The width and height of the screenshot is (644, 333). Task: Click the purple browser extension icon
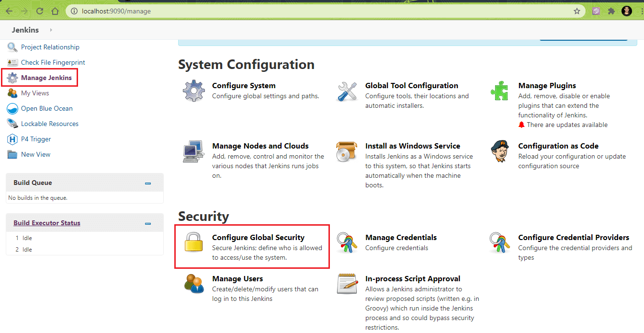(x=596, y=11)
